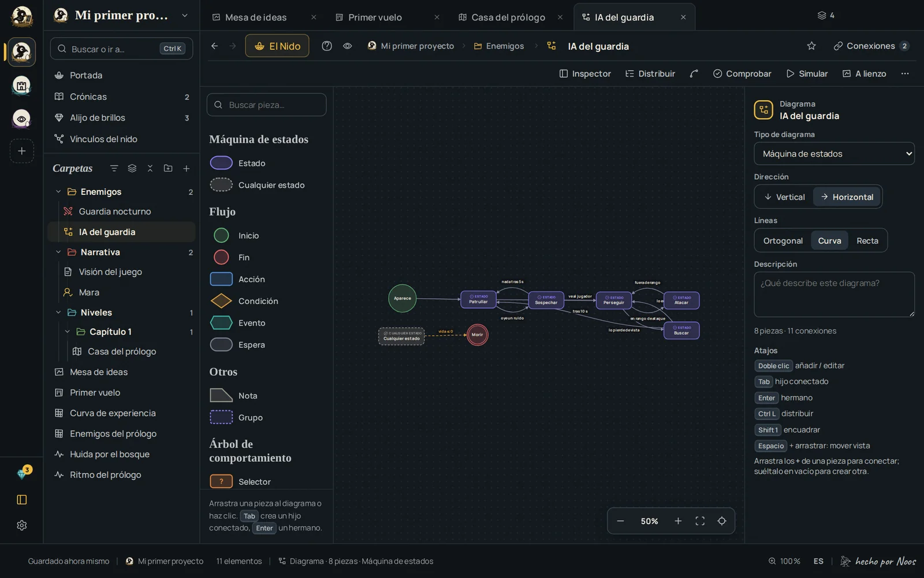This screenshot has width=924, height=578.
Task: Collapse the Narrativa folder
Action: coord(58,252)
